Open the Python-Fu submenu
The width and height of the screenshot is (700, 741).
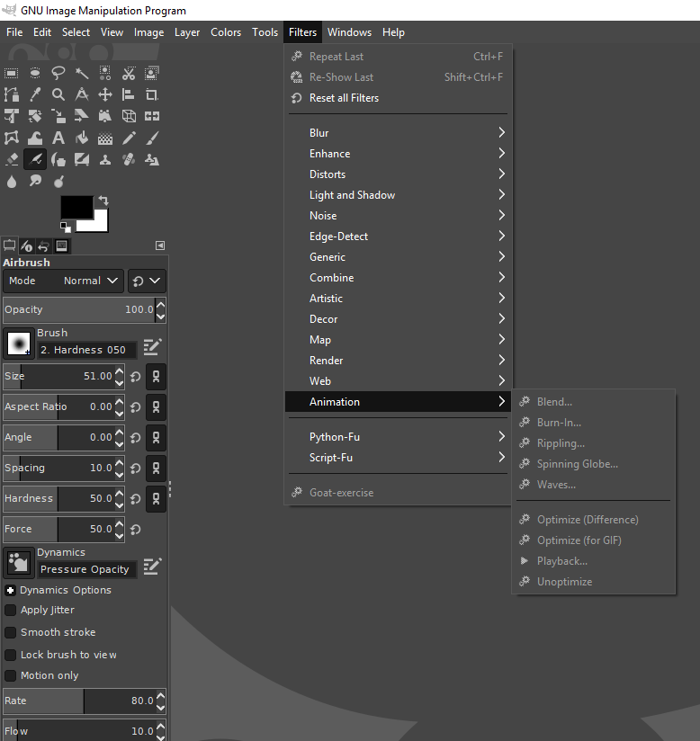399,437
